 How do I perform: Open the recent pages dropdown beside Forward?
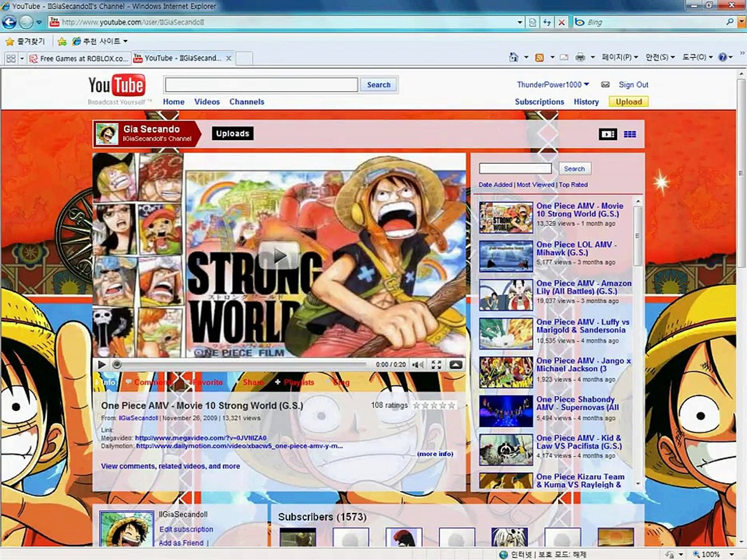(x=39, y=23)
